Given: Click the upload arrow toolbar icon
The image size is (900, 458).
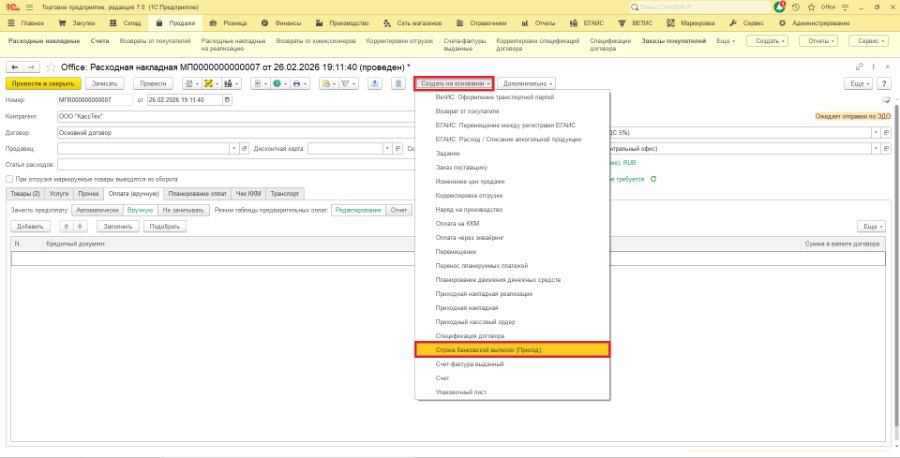Looking at the screenshot, I should pos(374,84).
